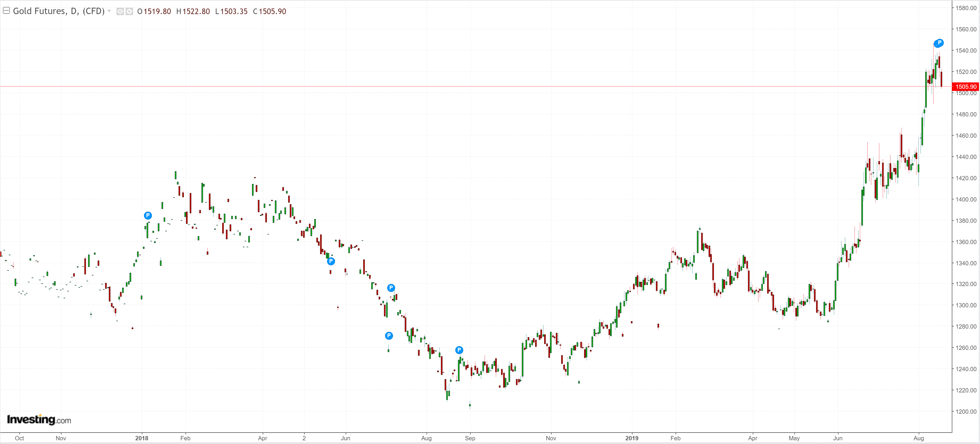Viewport: 980px width, 444px height.
Task: Open chart settings gear icon
Action: coord(129,11)
